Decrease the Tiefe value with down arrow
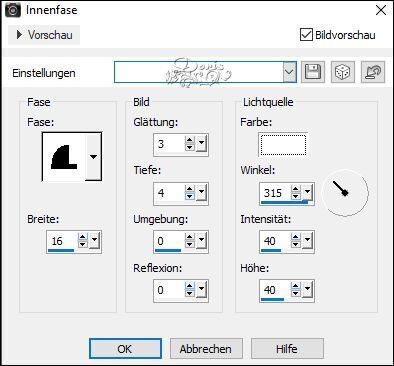Screen dimensions: 394x366 (x=190, y=196)
